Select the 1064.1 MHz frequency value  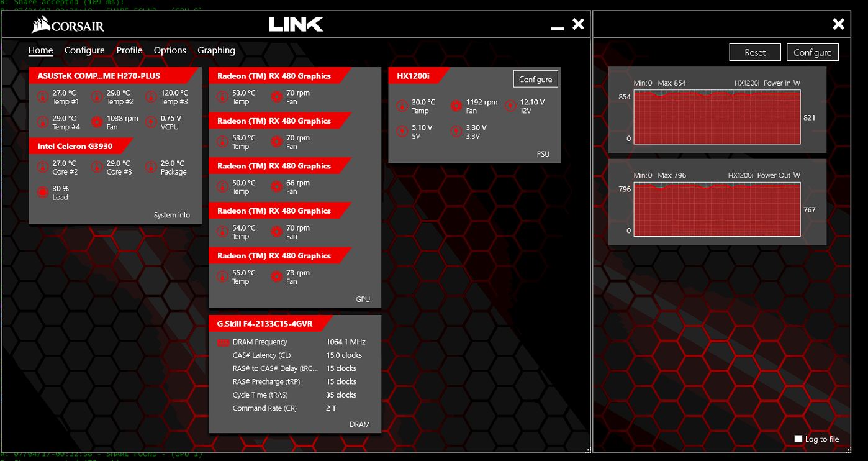(x=346, y=342)
